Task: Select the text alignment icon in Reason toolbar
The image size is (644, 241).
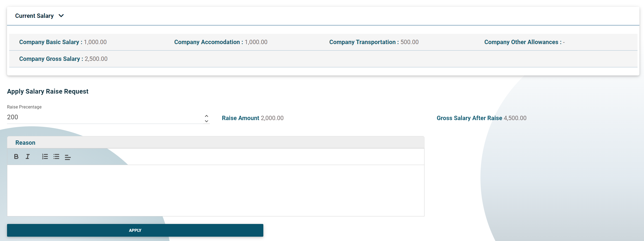Action: (68, 157)
